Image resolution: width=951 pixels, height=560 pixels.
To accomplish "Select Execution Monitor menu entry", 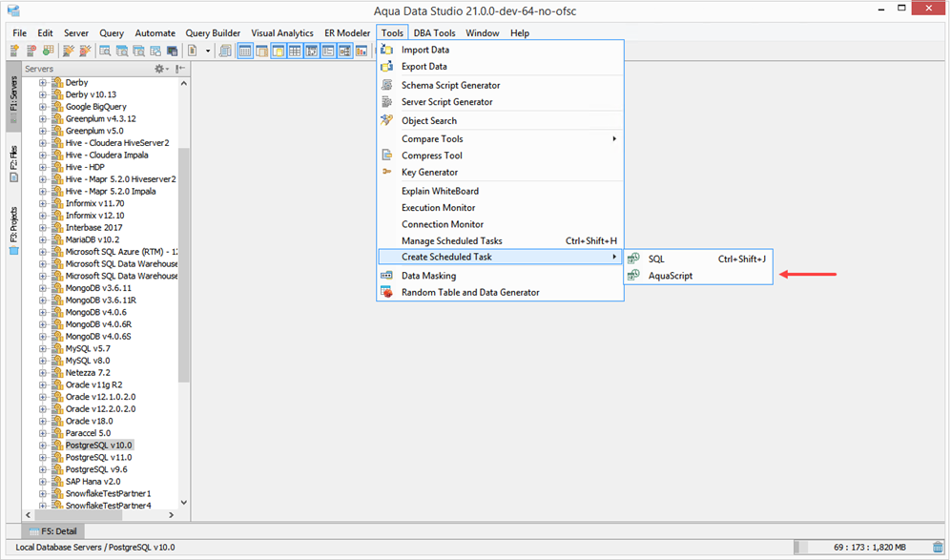I will (501, 208).
